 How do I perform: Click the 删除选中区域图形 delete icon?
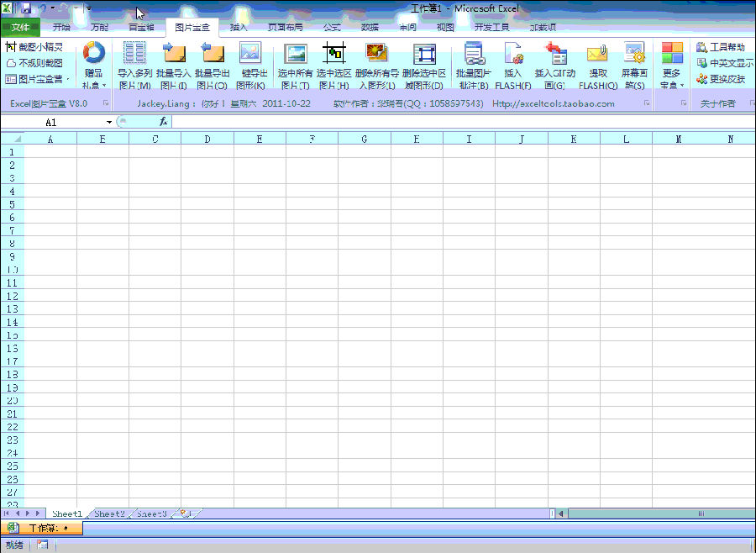(x=424, y=55)
